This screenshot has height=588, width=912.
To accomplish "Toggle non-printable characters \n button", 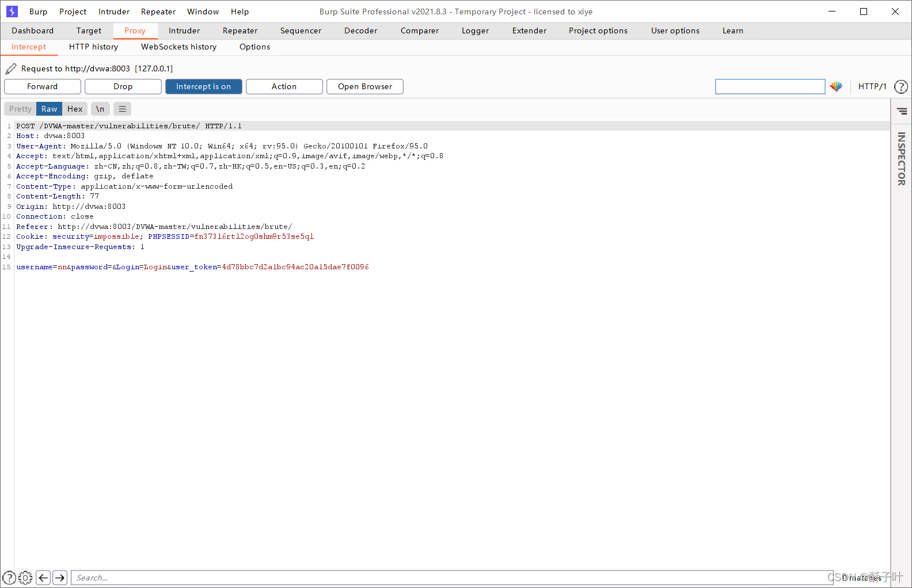I will [x=100, y=109].
